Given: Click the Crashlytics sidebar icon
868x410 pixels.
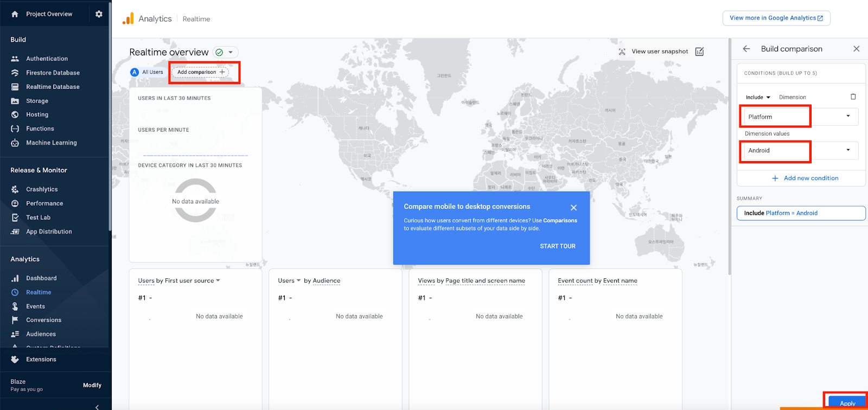Looking at the screenshot, I should pos(15,189).
